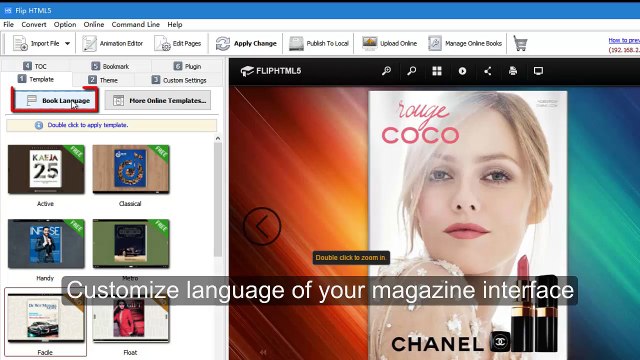The height and width of the screenshot is (360, 640).
Task: Click Publish To Local
Action: [319, 43]
